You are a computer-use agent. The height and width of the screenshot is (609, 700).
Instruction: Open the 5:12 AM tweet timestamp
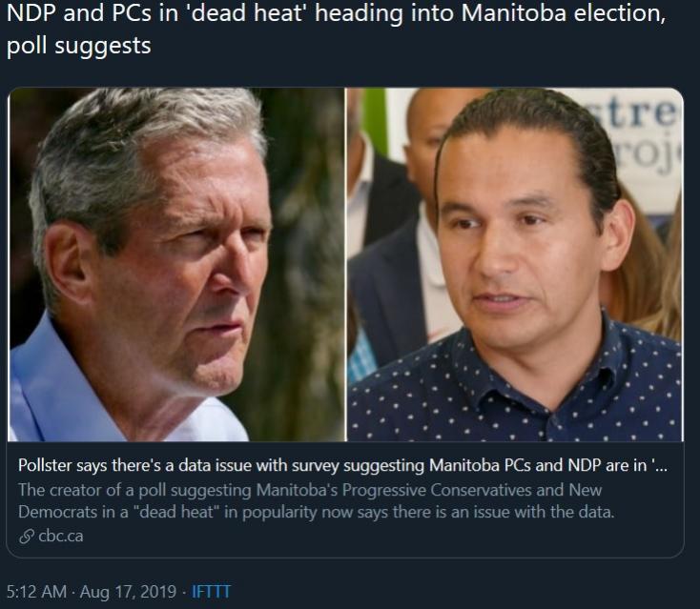(36, 591)
